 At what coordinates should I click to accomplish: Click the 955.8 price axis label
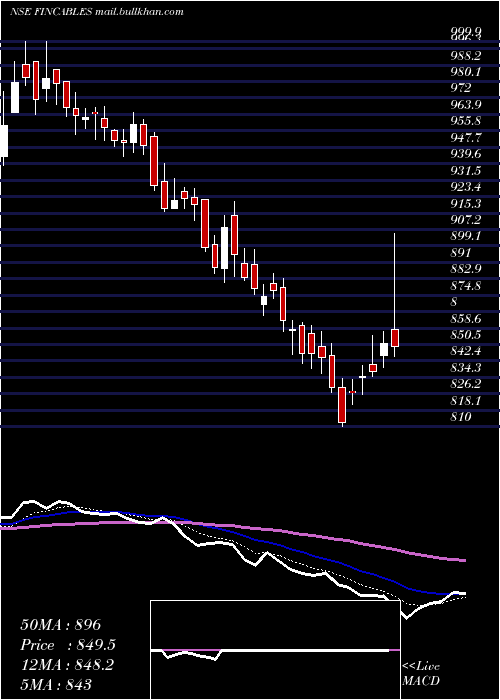click(466, 121)
